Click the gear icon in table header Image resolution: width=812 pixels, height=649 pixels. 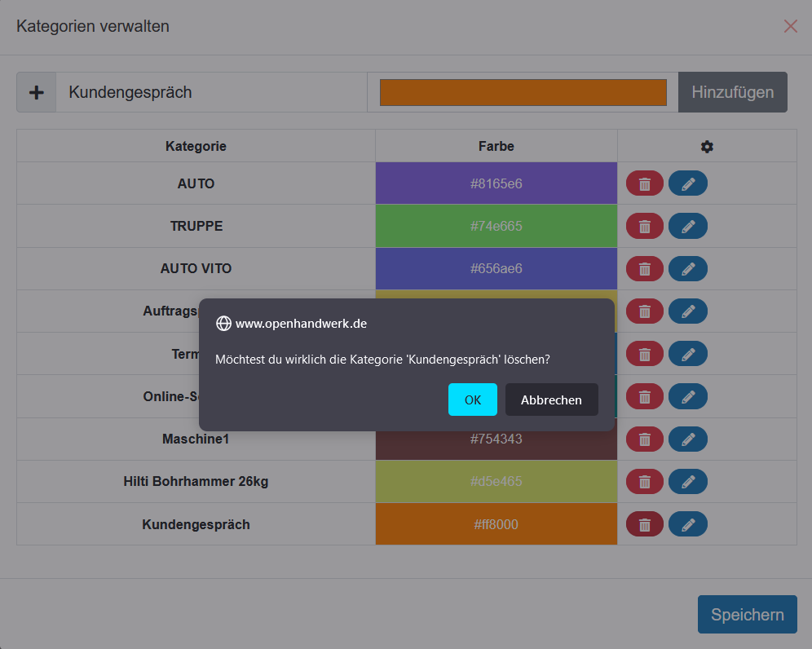(707, 147)
